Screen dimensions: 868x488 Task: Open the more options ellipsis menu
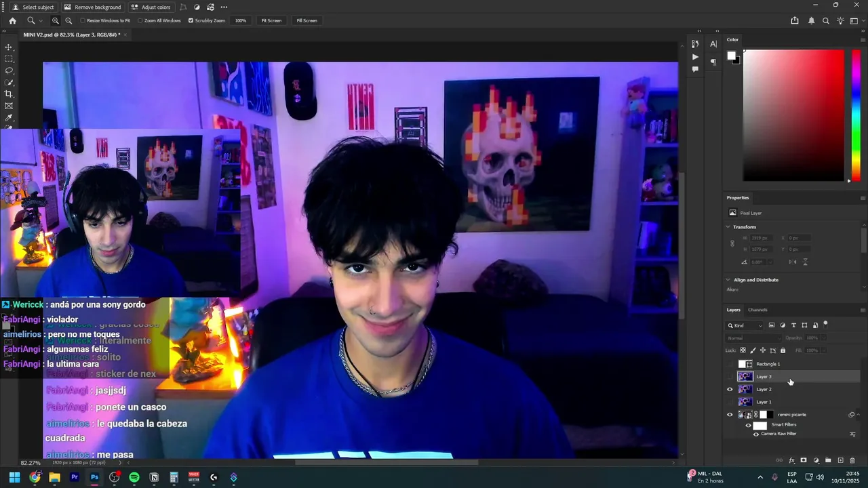224,7
